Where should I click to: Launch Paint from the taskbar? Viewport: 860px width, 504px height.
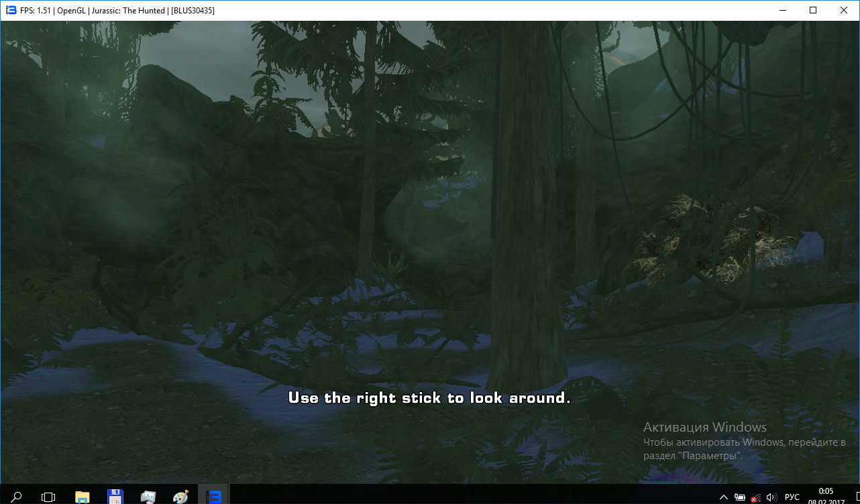pos(180,497)
